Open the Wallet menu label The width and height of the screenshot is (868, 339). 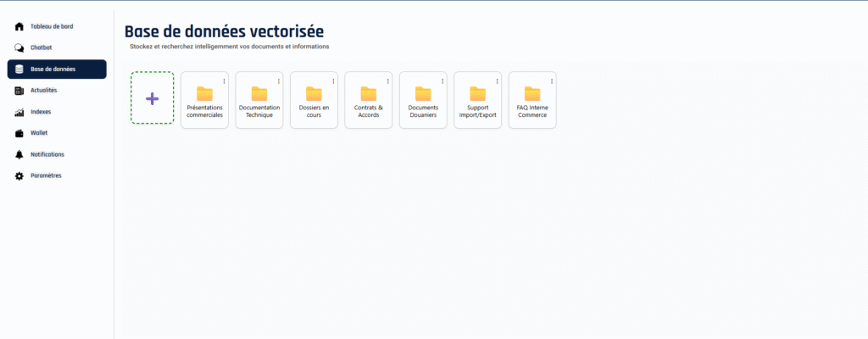click(39, 133)
